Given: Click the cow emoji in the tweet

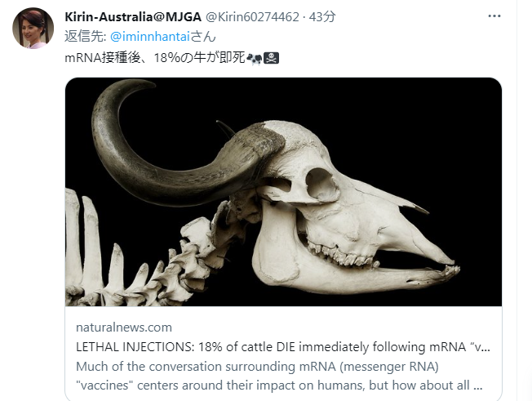Looking at the screenshot, I should click(x=254, y=59).
